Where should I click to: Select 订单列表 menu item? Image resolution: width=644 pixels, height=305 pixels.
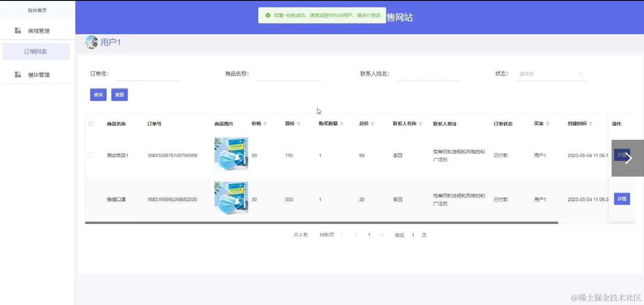click(36, 51)
